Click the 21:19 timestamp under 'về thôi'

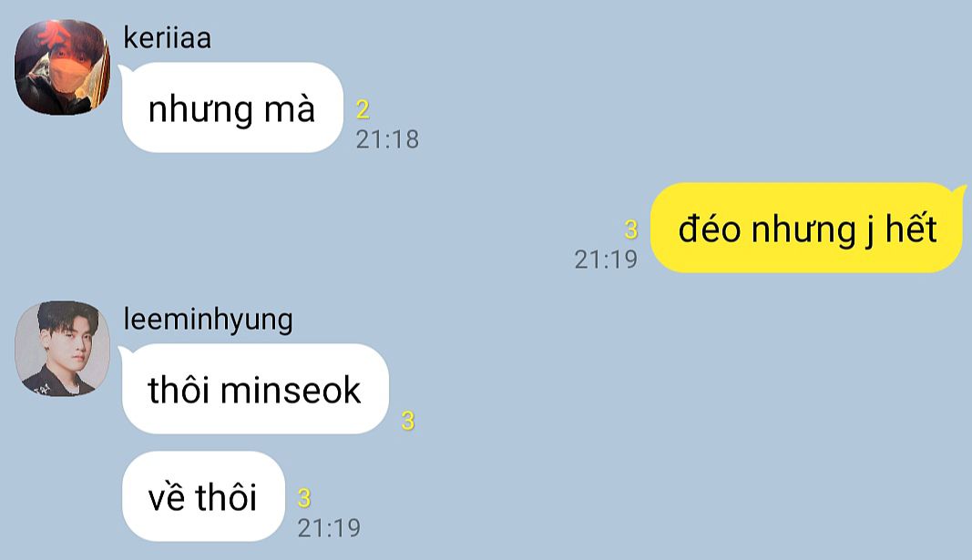(x=329, y=528)
